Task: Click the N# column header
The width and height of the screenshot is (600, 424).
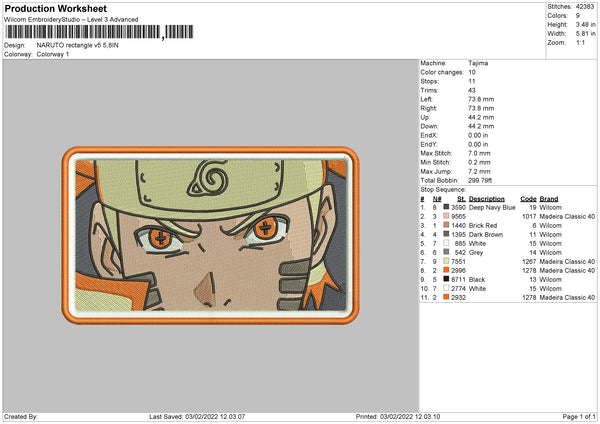Action: (437, 199)
